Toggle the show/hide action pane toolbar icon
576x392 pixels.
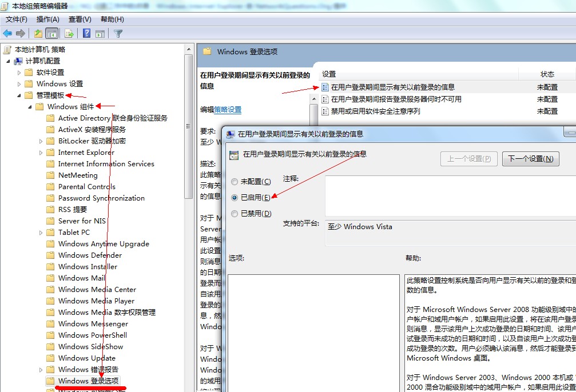[100, 34]
